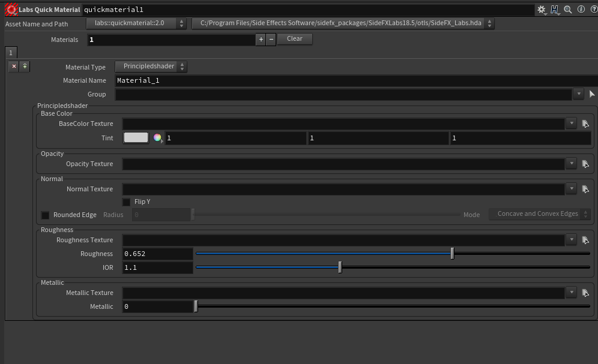Show node info via the i icon
The width and height of the screenshot is (598, 364).
[581, 9]
